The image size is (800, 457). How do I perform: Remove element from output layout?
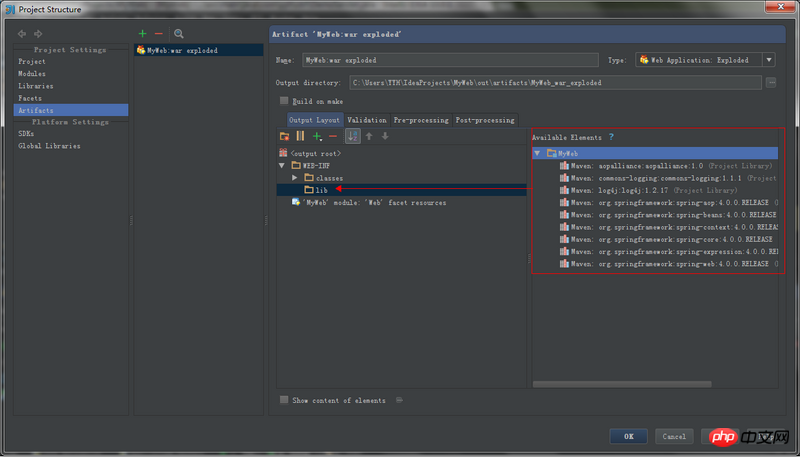[x=333, y=136]
